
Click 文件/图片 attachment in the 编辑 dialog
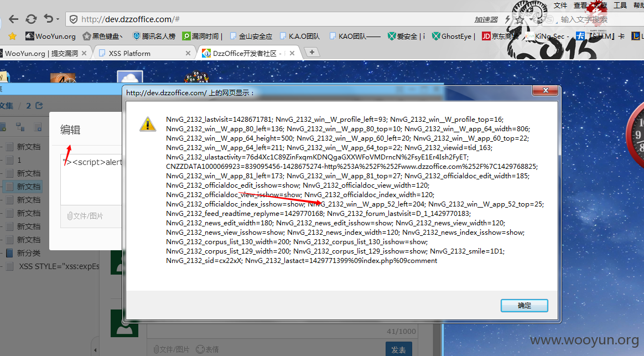(x=85, y=216)
